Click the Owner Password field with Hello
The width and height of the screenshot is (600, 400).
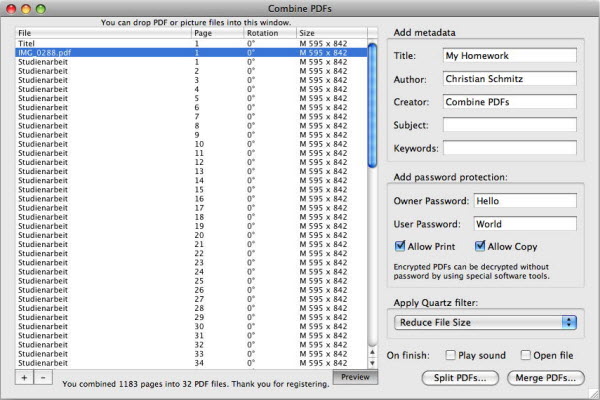tap(525, 201)
